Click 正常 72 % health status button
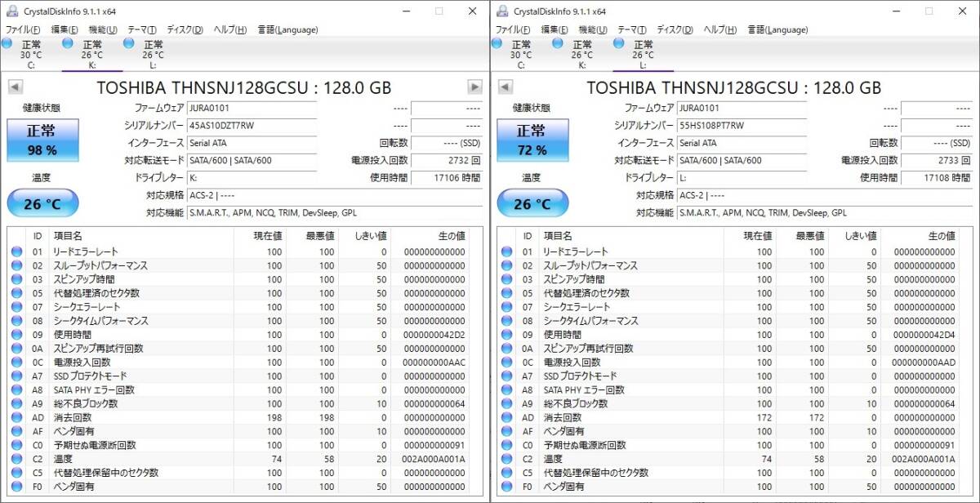Image resolution: width=980 pixels, height=503 pixels. 532,140
